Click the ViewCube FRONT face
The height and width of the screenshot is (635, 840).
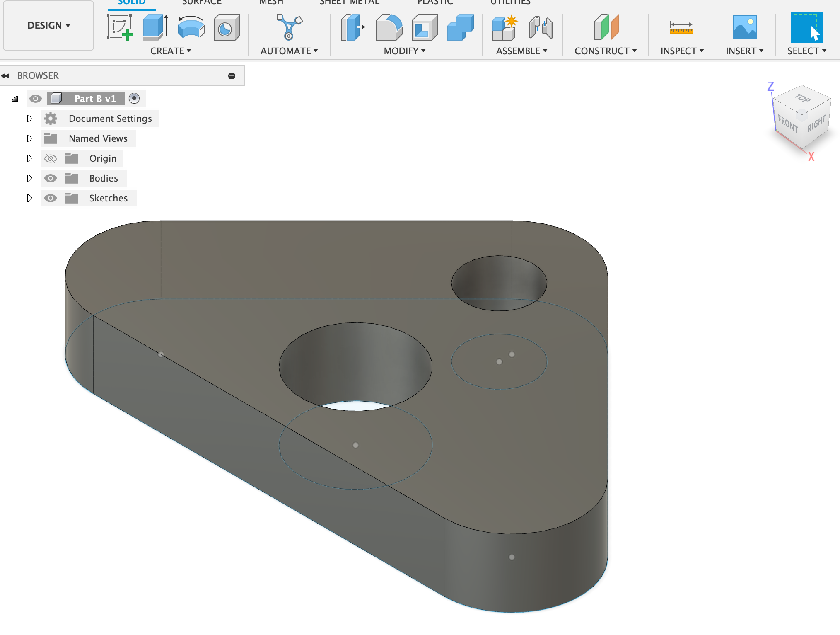point(787,124)
